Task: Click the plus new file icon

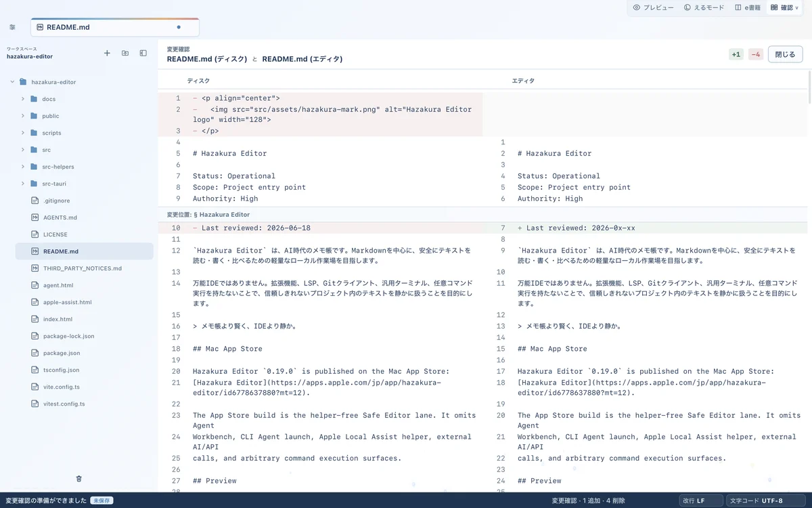Action: [x=107, y=53]
